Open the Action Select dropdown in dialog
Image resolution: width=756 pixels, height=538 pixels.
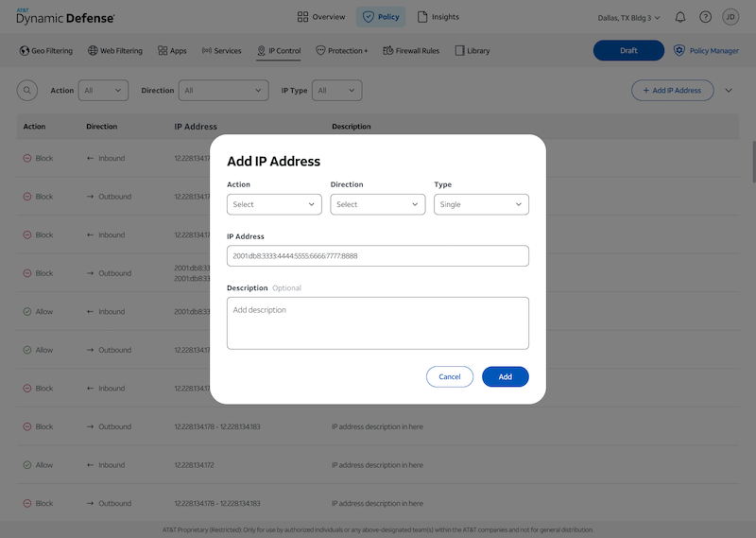(274, 204)
